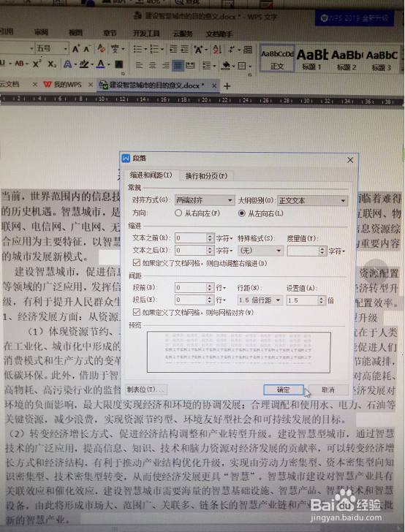Select justify alignment in toolbar
The image size is (405, 532).
click(x=178, y=65)
